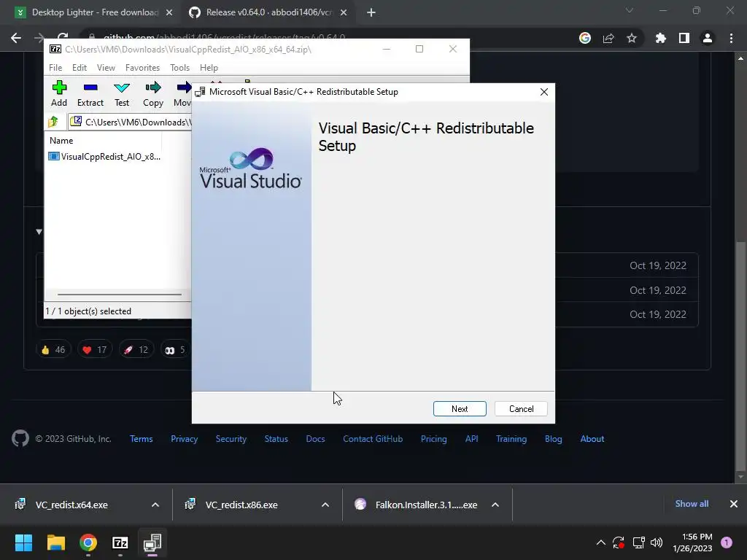
Task: Open the Edit menu in 7-Zip
Action: click(x=79, y=68)
